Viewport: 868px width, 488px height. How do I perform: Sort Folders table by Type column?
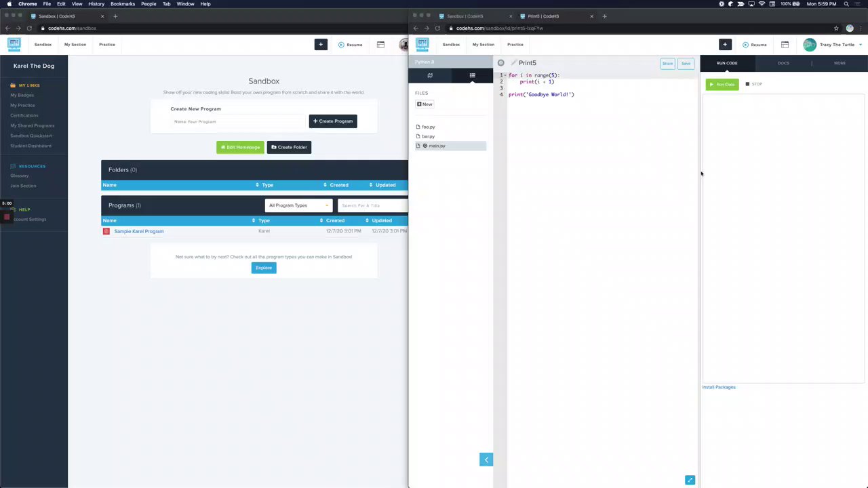[x=268, y=185]
